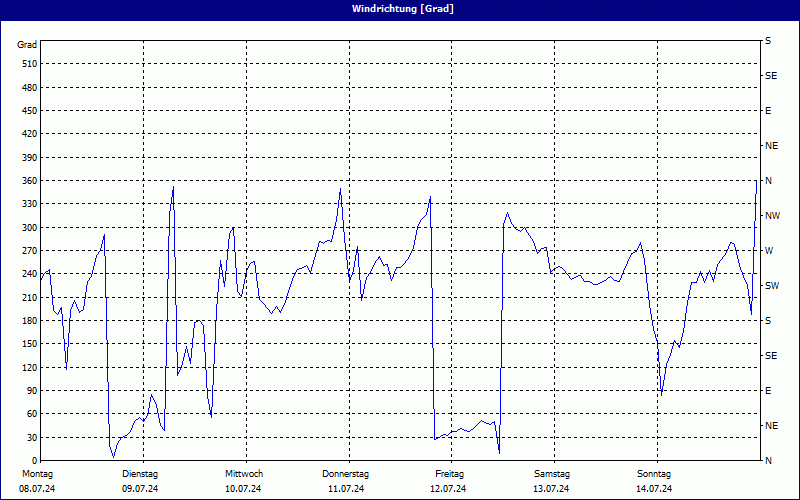Viewport: 800px width, 500px height.
Task: Click the 'NE' compass label between 30 and 60
Action: click(x=772, y=426)
